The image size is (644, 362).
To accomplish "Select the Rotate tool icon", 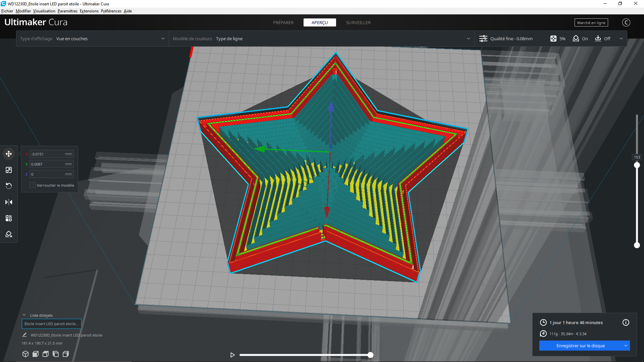I will point(9,186).
